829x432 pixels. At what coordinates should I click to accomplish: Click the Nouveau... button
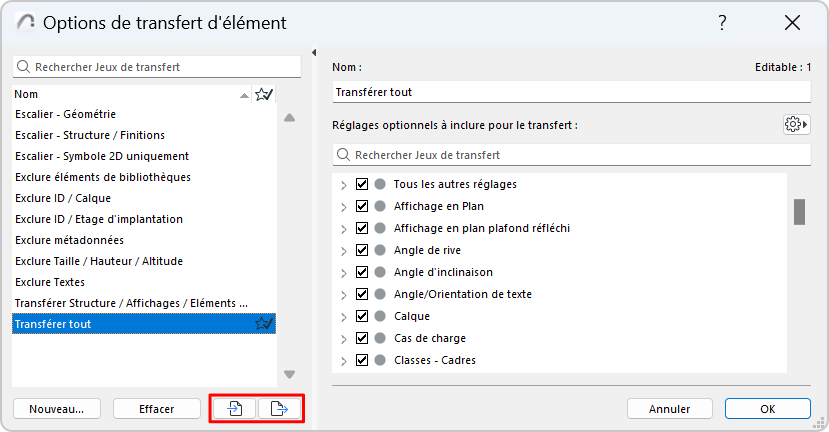pos(56,408)
